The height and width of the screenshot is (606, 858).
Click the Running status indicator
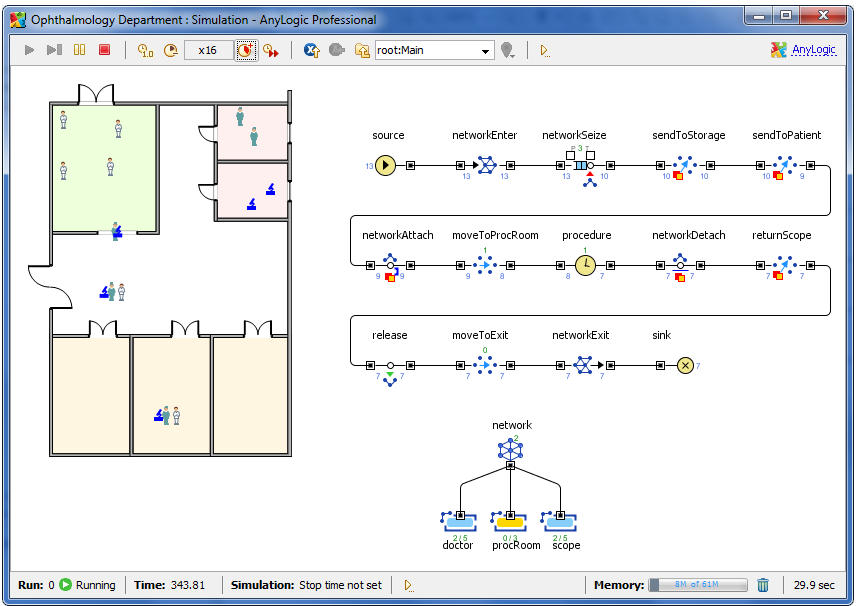pos(88,585)
